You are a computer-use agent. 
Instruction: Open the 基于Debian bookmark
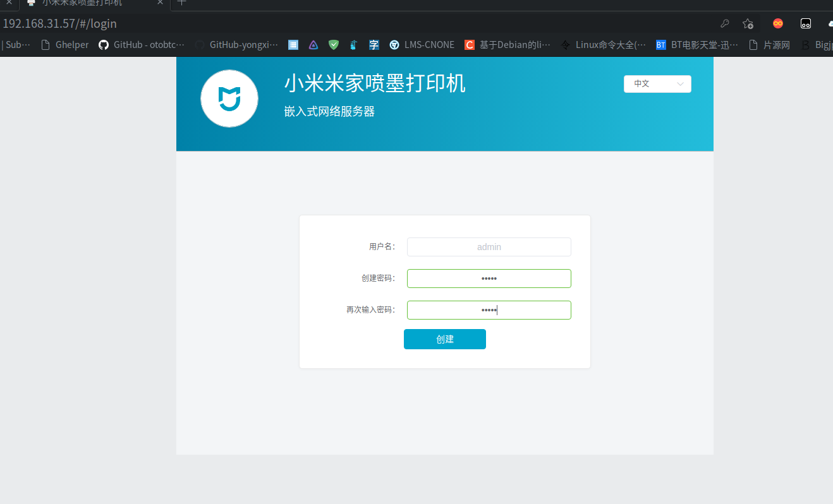[508, 45]
